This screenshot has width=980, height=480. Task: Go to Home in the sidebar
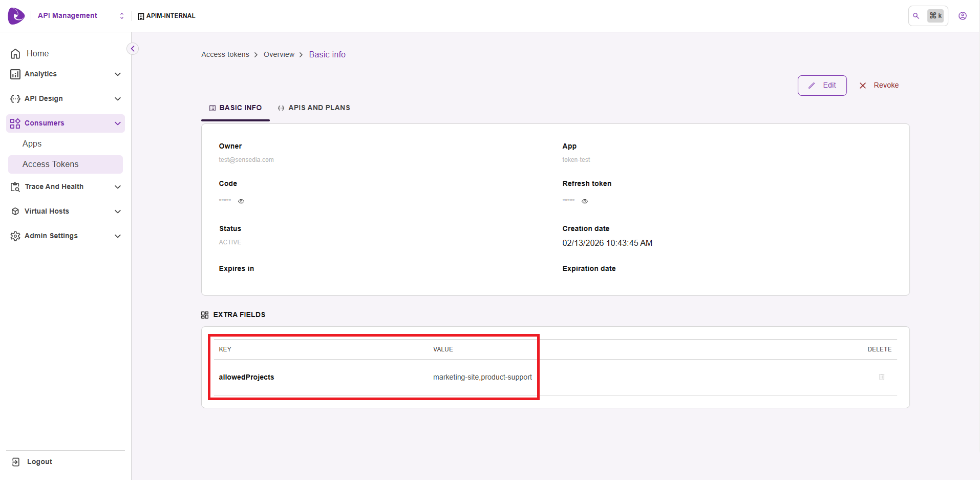(37, 54)
